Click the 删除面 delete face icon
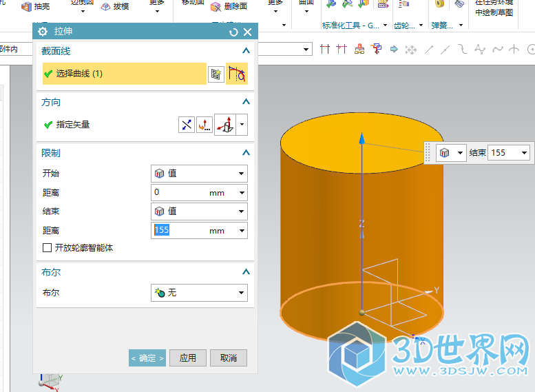 click(x=216, y=7)
